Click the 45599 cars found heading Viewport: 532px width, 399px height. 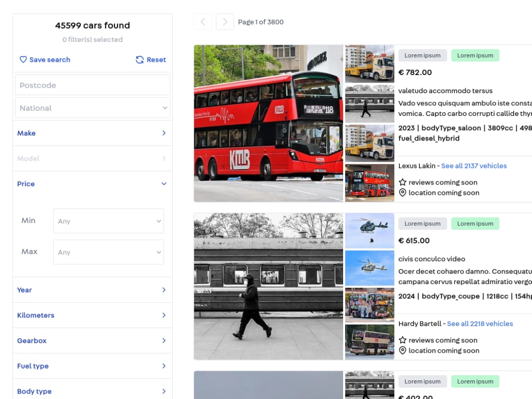click(x=92, y=26)
